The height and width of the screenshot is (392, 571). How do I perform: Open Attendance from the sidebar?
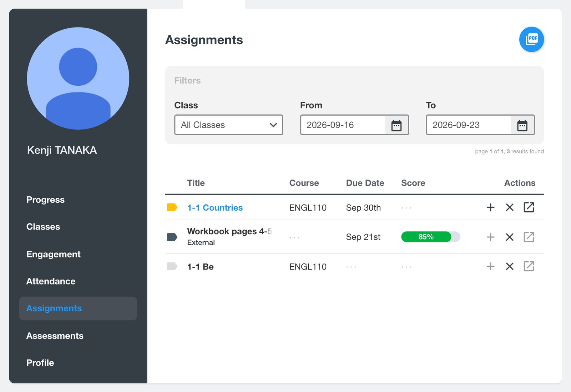51,281
